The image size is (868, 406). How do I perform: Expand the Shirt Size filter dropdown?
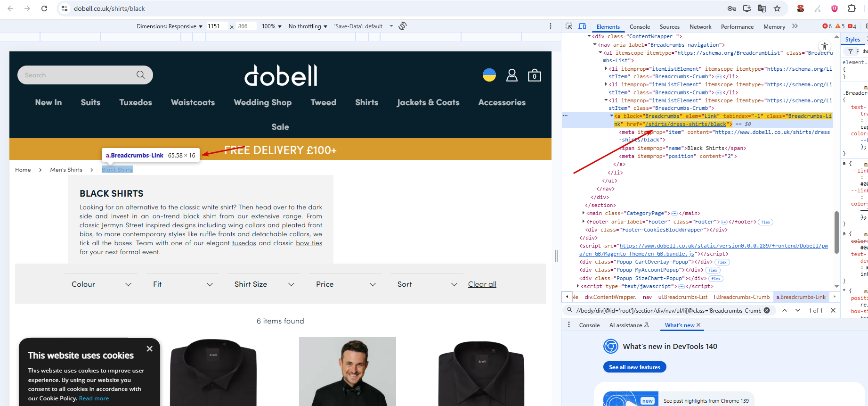[264, 284]
